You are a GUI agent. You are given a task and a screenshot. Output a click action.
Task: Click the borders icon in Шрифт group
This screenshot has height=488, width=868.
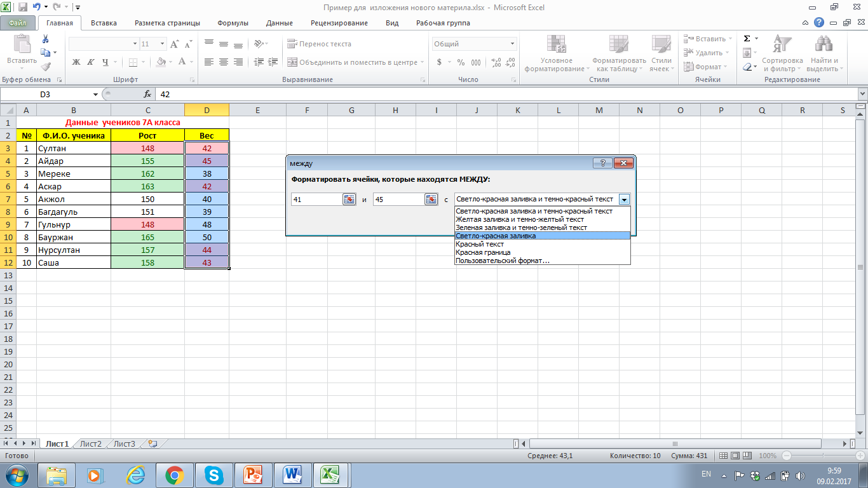[x=133, y=62]
